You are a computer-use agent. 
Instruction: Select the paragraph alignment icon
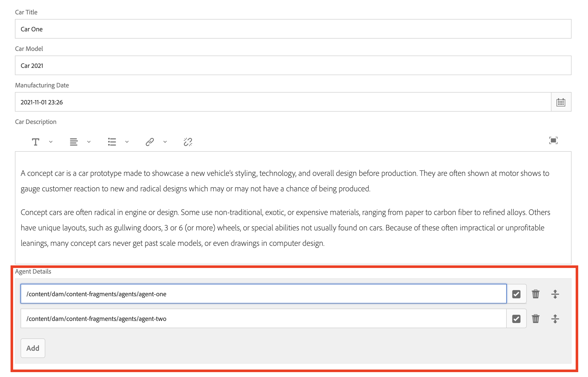click(x=74, y=142)
